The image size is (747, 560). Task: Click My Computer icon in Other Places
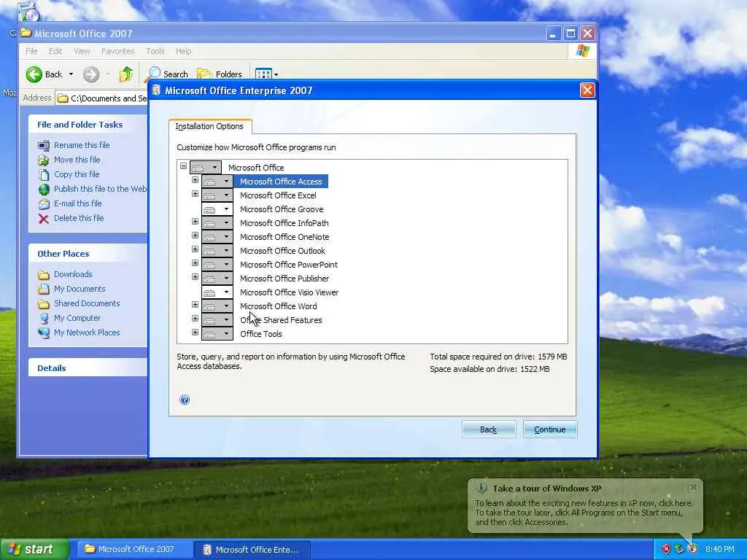tap(44, 318)
